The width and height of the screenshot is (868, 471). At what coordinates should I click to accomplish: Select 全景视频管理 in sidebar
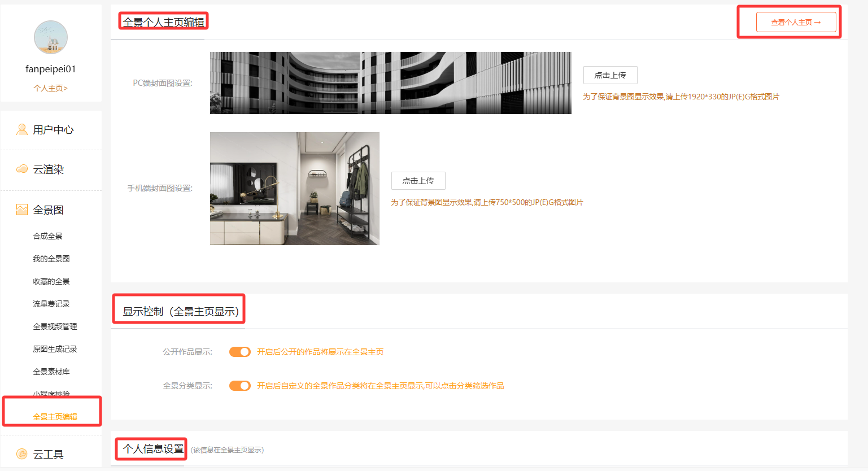(x=55, y=326)
